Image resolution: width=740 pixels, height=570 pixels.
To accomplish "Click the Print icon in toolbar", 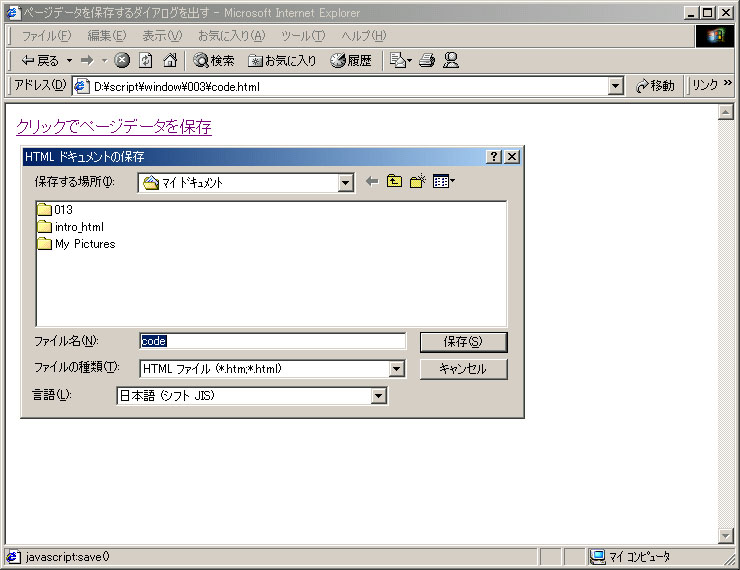I will click(427, 60).
